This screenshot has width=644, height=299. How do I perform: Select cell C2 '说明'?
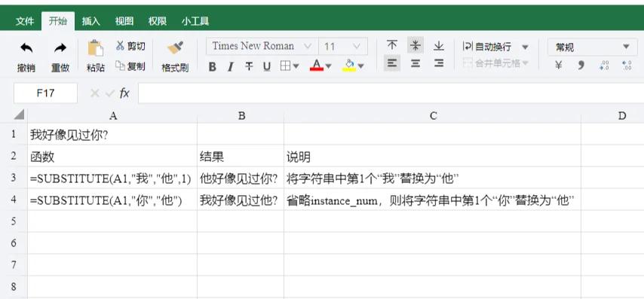(433, 156)
